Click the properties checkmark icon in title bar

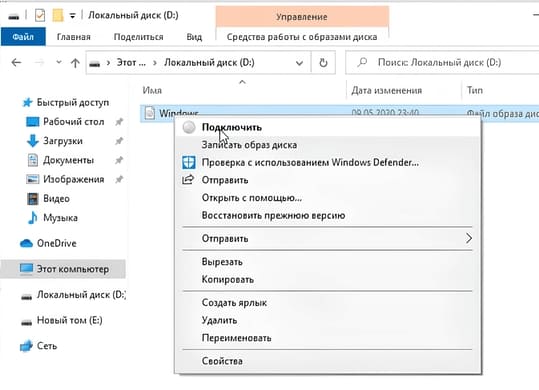[x=40, y=15]
